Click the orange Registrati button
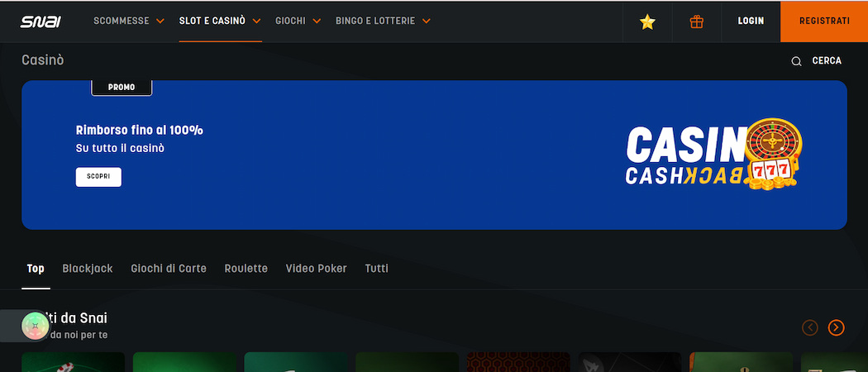The image size is (868, 372). 823,21
